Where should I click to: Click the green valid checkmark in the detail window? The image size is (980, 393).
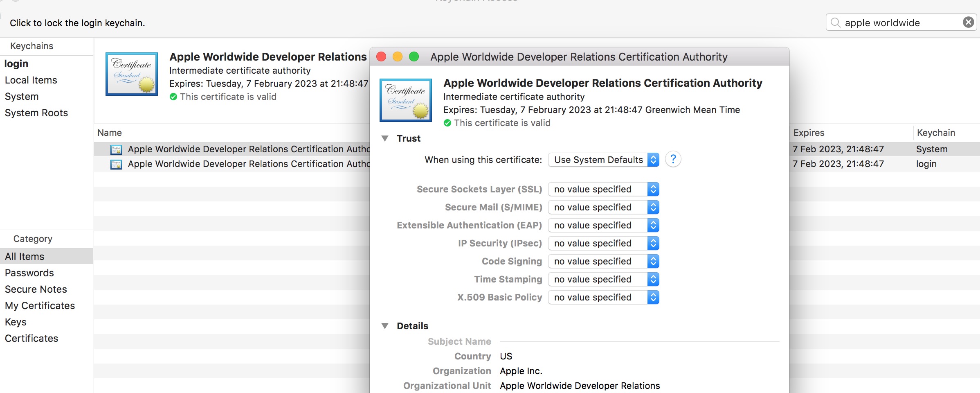tap(447, 123)
